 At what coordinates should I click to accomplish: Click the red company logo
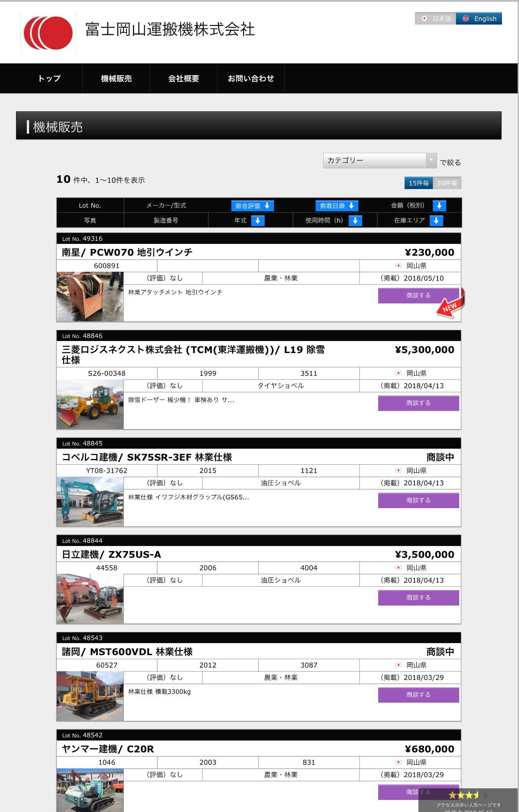point(48,33)
